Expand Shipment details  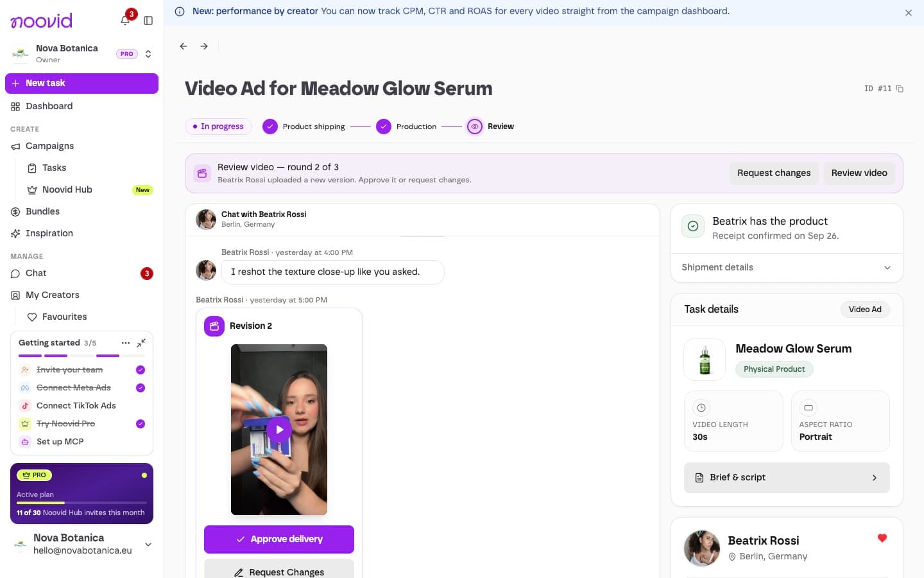(x=787, y=268)
